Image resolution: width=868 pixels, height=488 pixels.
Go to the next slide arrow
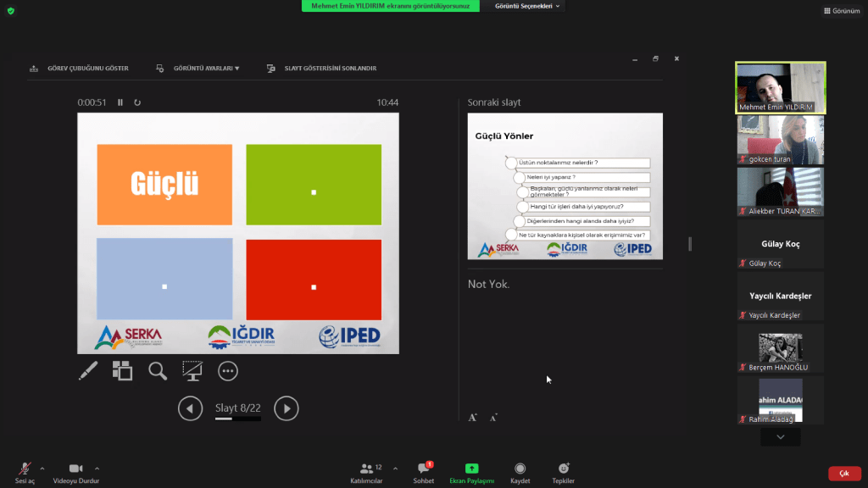tap(287, 408)
